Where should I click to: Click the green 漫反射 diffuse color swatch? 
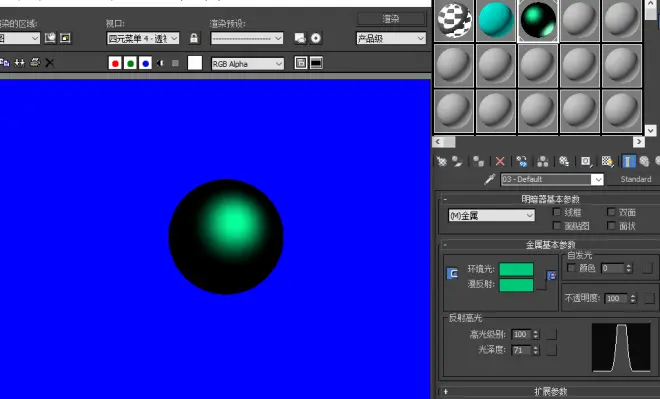[516, 285]
